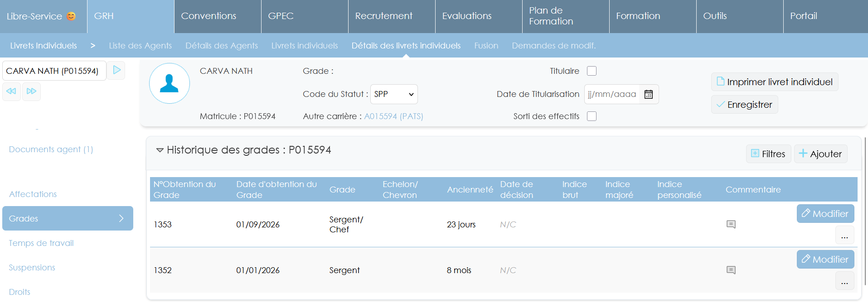This screenshot has height=303, width=868.
Task: Open more options (...) for Sergent/Chef row
Action: [844, 236]
